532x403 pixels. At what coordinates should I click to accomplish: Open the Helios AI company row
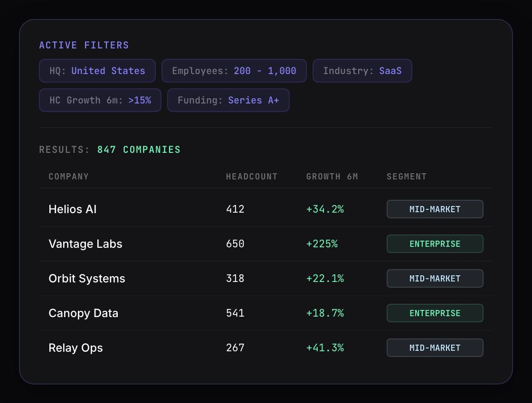click(x=266, y=209)
